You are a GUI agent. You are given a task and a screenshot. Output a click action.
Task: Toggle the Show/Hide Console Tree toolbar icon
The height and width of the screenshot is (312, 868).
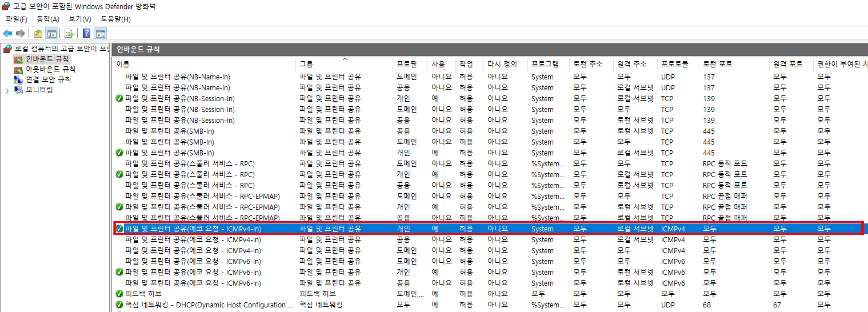coord(52,33)
